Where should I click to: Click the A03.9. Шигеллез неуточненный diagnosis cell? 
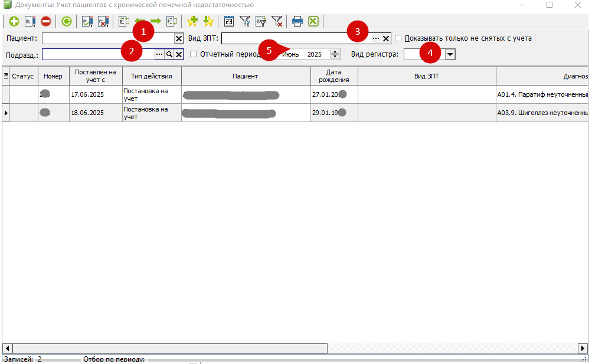542,113
